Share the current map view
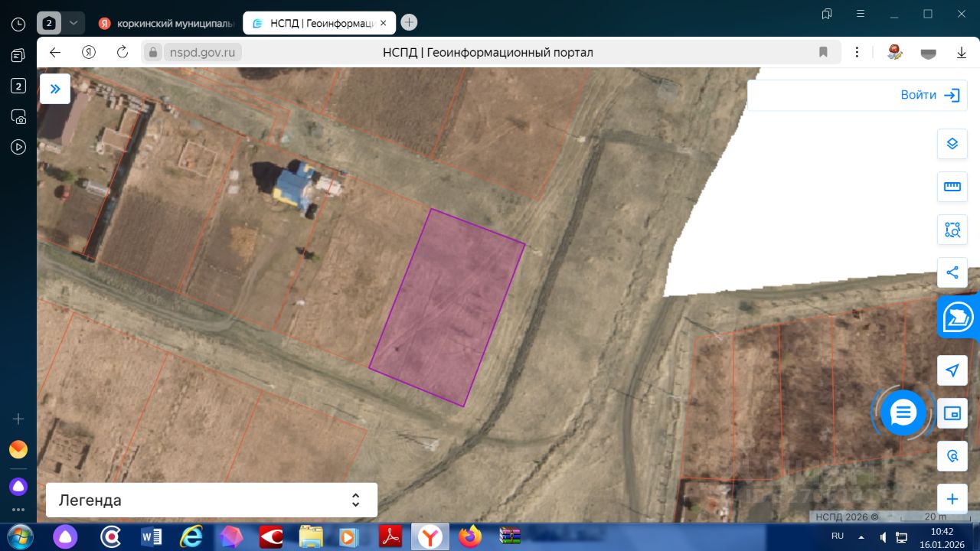980x551 pixels. 952,272
